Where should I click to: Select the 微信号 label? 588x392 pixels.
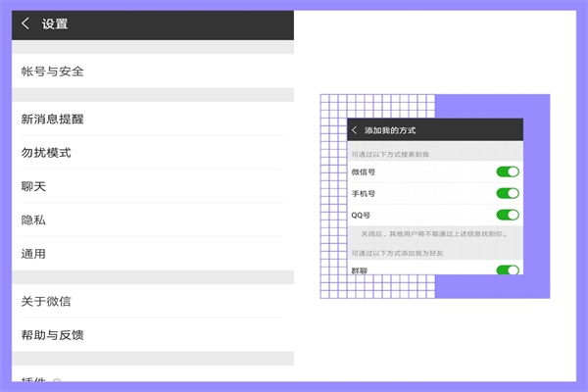[x=363, y=172]
